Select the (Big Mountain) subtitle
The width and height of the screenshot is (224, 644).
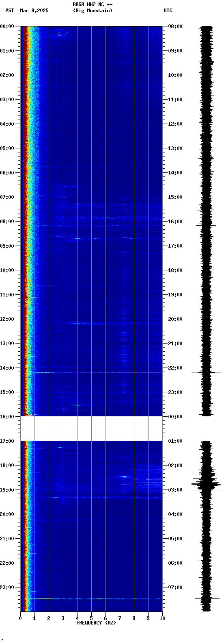coord(93,11)
